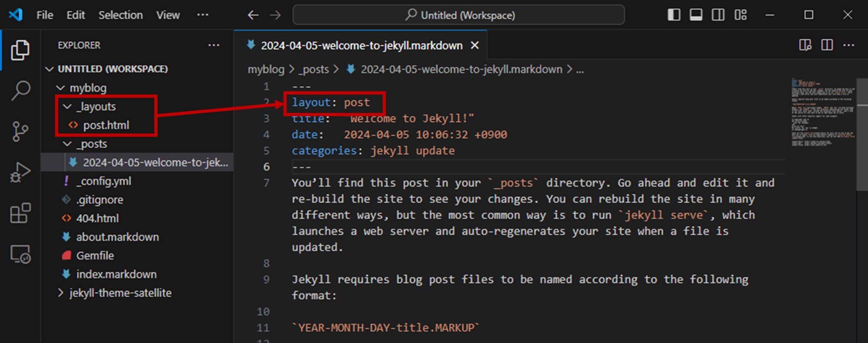Screen dimensions: 868x343
Task: Click the myblog breadcrumb
Action: pyautogui.click(x=266, y=69)
